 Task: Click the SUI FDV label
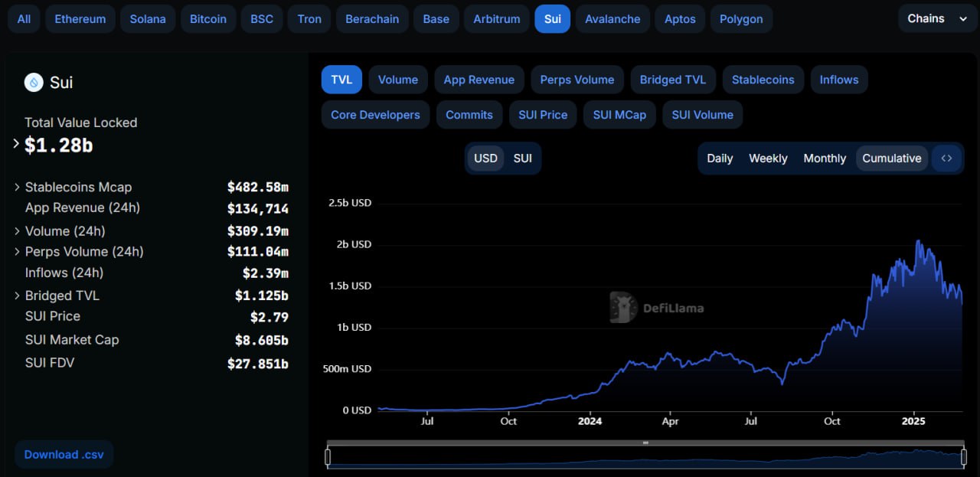click(x=50, y=362)
